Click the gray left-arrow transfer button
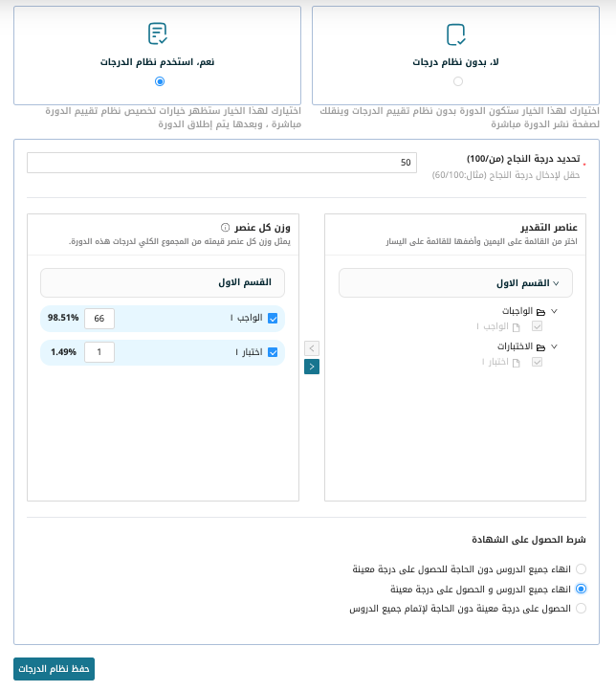The width and height of the screenshot is (616, 691). coord(312,347)
